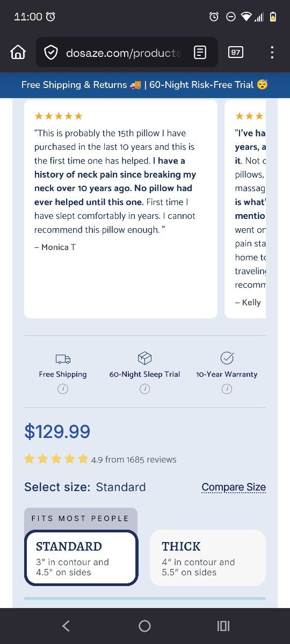Toggle reader mode icon in address bar

200,52
